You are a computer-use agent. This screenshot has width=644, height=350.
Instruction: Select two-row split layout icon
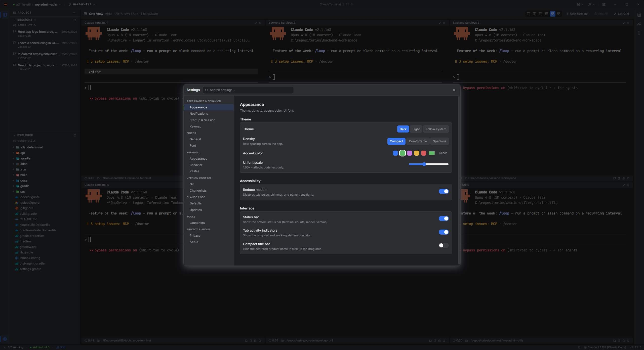(x=541, y=14)
